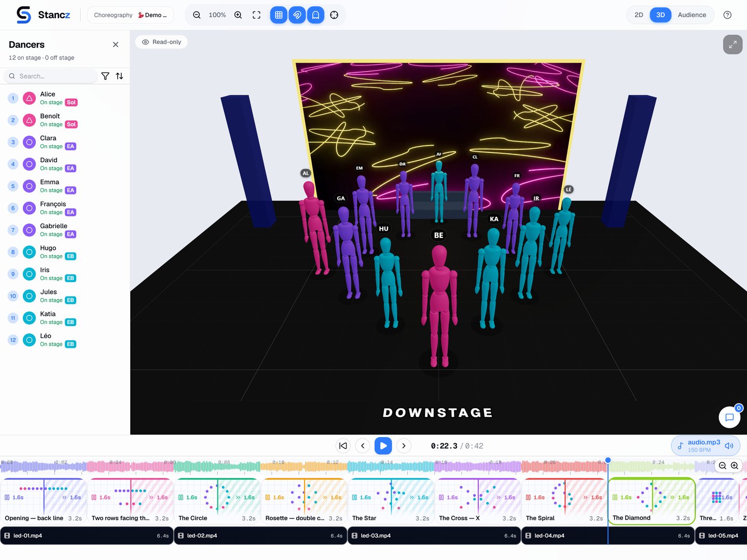
Task: Open the help question mark icon
Action: coord(727,15)
